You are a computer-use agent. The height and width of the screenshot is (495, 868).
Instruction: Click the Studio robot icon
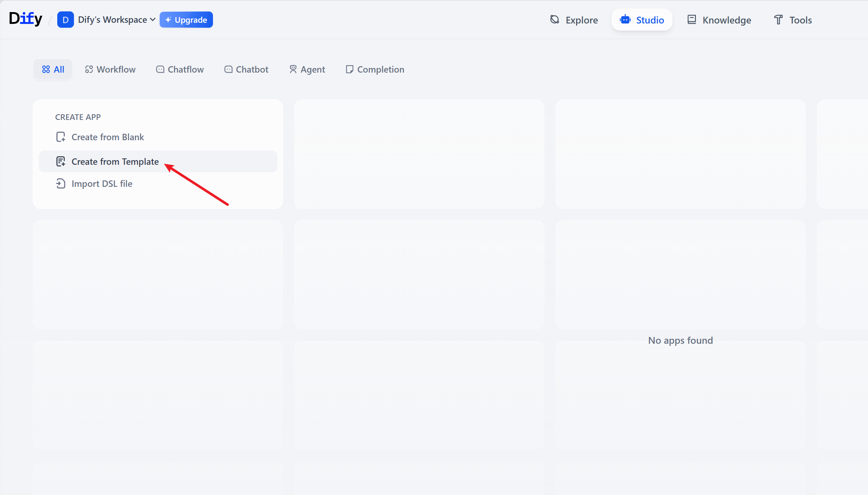625,20
